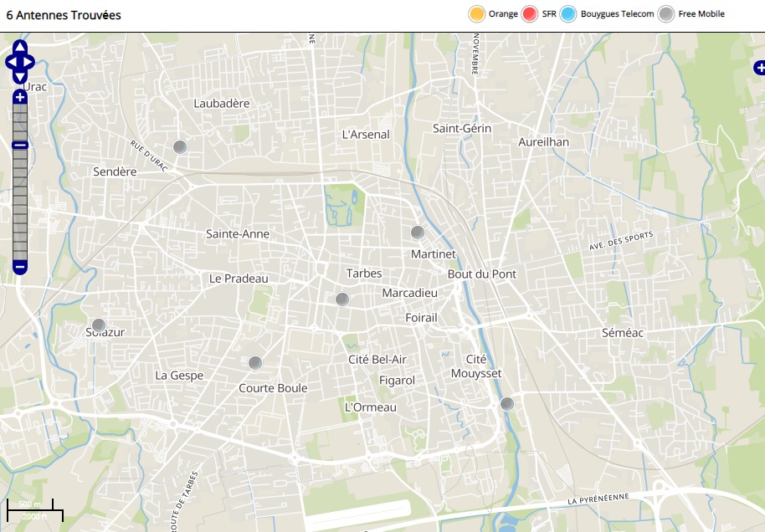Screen dimensions: 765x532
Task: Click the Bouygues Telecom blue circle
Action: (568, 14)
